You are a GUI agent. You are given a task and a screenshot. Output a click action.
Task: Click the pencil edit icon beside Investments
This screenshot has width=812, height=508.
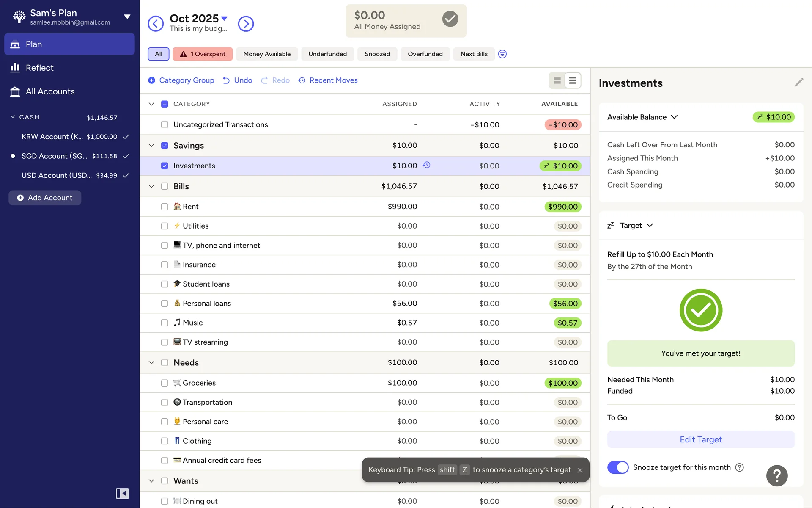coord(798,83)
